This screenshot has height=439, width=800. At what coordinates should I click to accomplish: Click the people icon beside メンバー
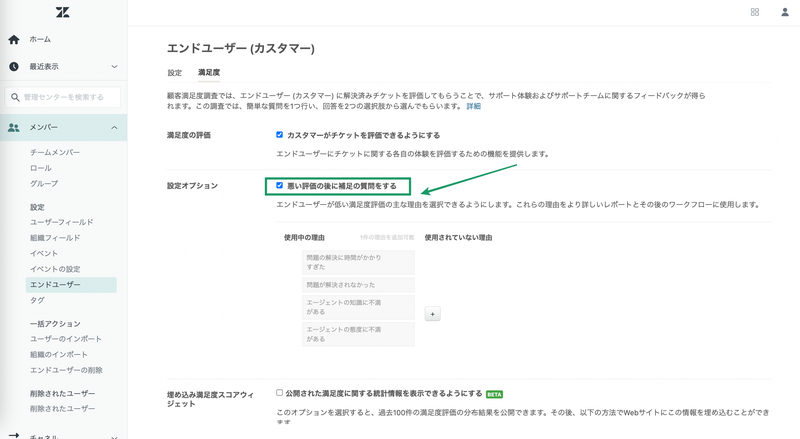click(x=14, y=128)
